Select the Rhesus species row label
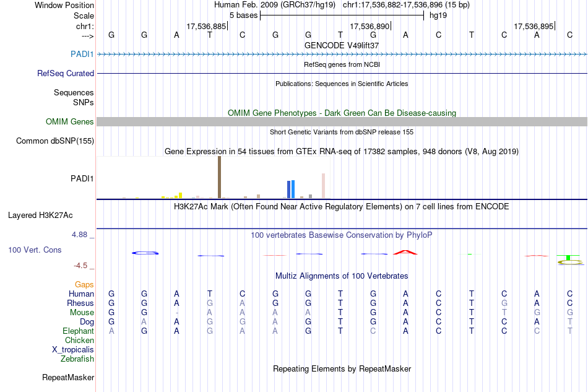Screen dimensions: 588x392 coord(80,303)
